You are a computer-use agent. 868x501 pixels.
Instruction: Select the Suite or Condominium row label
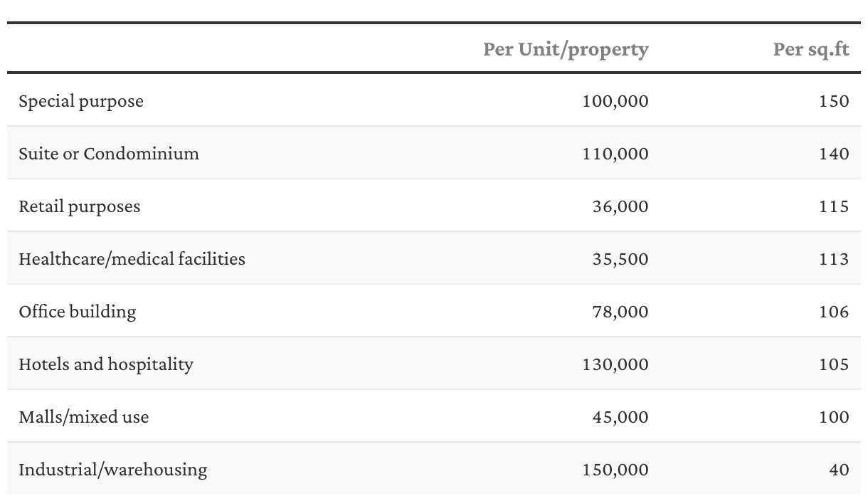[x=109, y=154]
